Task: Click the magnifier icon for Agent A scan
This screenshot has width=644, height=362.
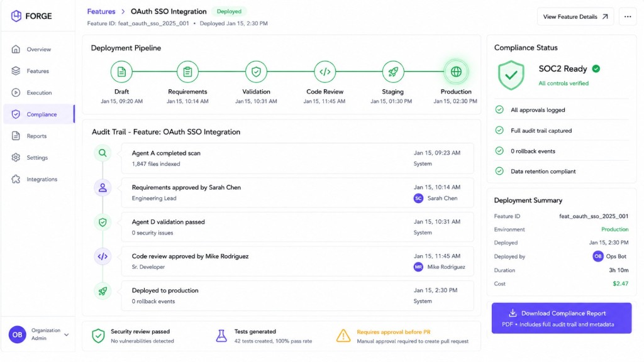Action: [x=103, y=153]
